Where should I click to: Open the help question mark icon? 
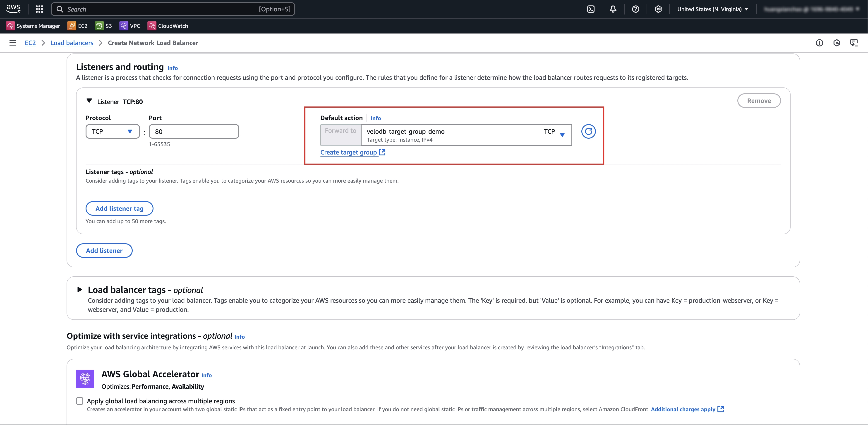(635, 9)
